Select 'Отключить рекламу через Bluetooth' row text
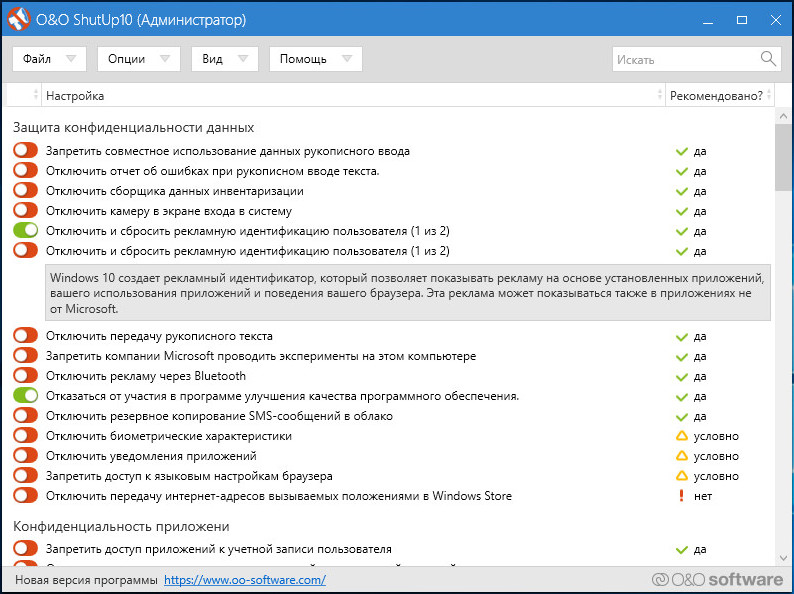The width and height of the screenshot is (794, 594). click(146, 376)
